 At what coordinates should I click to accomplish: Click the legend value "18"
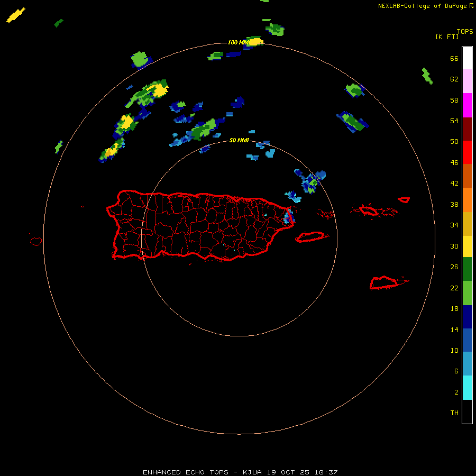pyautogui.click(x=454, y=309)
